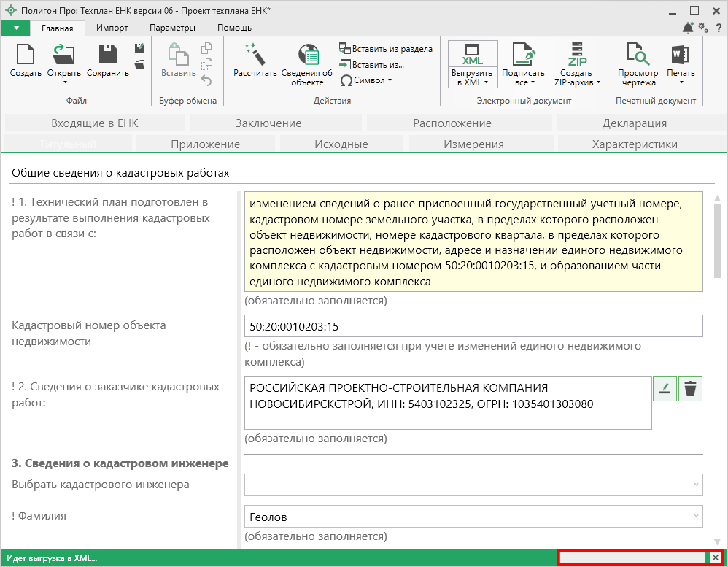This screenshot has height=567, width=728.
Task: Open notifications bell icon in title area
Action: tap(688, 28)
